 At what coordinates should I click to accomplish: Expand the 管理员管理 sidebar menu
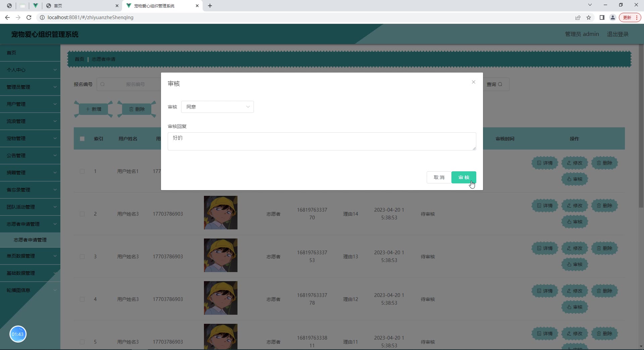pos(30,87)
